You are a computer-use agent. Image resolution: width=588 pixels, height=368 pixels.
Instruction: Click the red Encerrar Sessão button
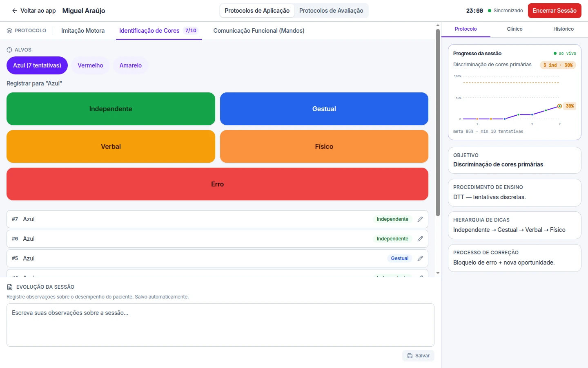coord(555,11)
